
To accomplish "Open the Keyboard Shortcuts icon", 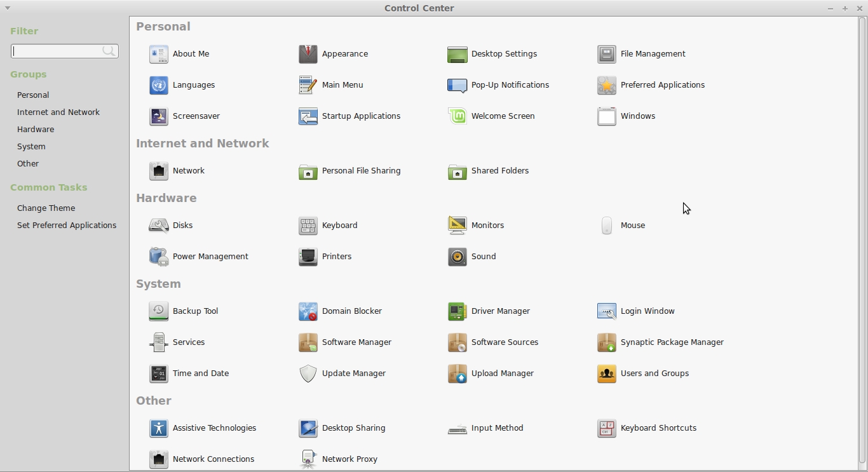I will (606, 428).
